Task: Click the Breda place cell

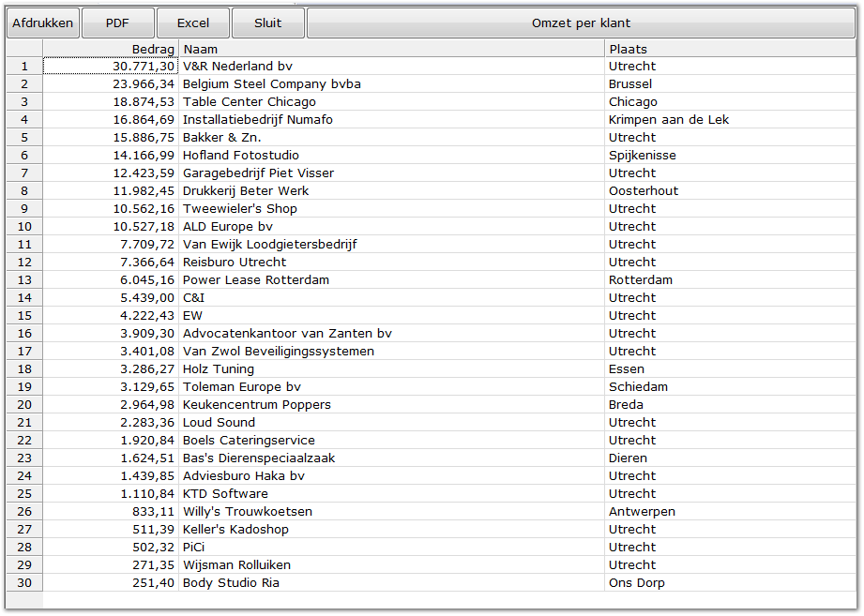Action: click(730, 404)
